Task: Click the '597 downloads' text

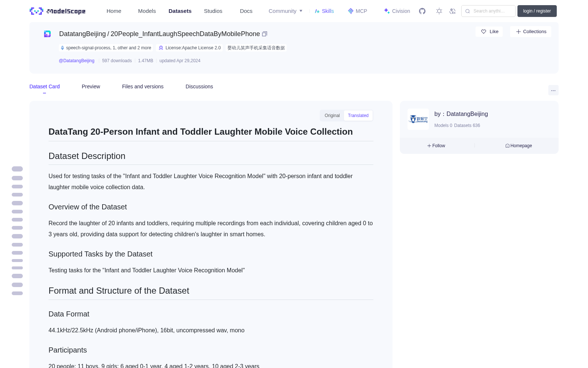Action: [117, 61]
